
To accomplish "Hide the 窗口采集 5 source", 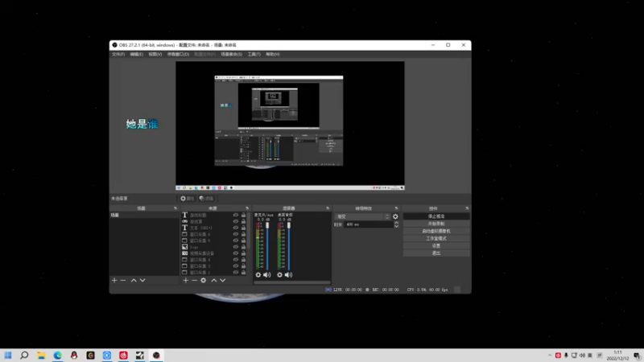I will point(236,240).
